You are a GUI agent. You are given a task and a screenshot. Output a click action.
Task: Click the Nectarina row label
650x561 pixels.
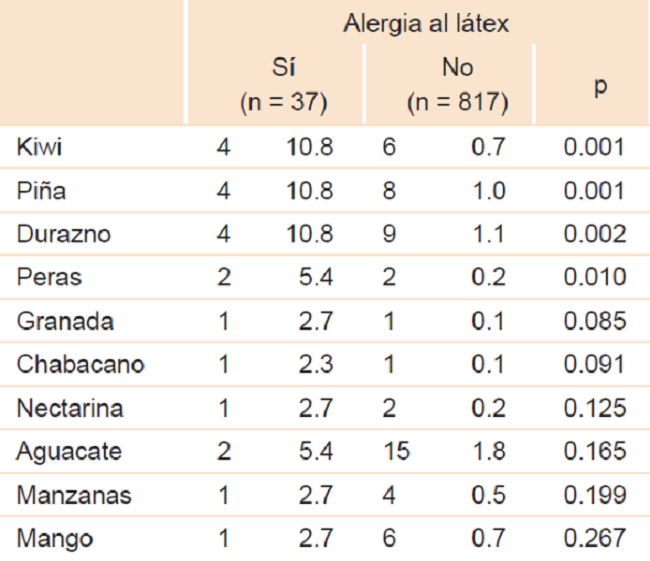click(70, 408)
